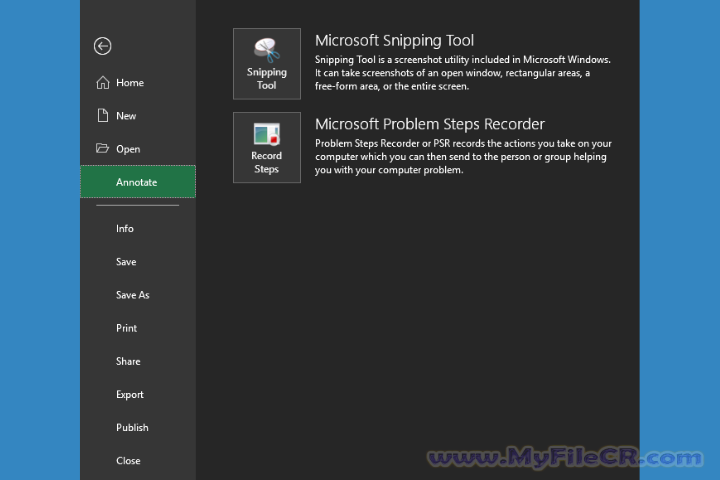Viewport: 720px width, 480px height.
Task: Click the Microsoft Problem Steps Recorder heading
Action: tap(429, 124)
